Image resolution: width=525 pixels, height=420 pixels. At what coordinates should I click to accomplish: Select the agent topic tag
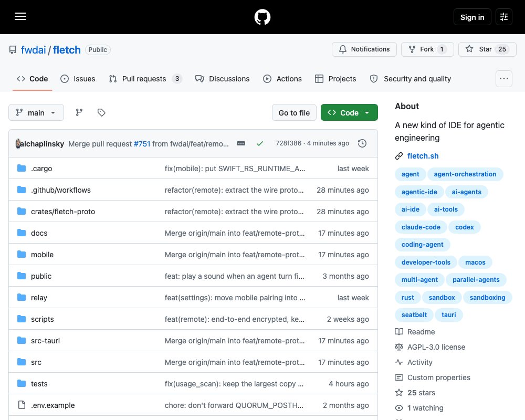pos(410,174)
